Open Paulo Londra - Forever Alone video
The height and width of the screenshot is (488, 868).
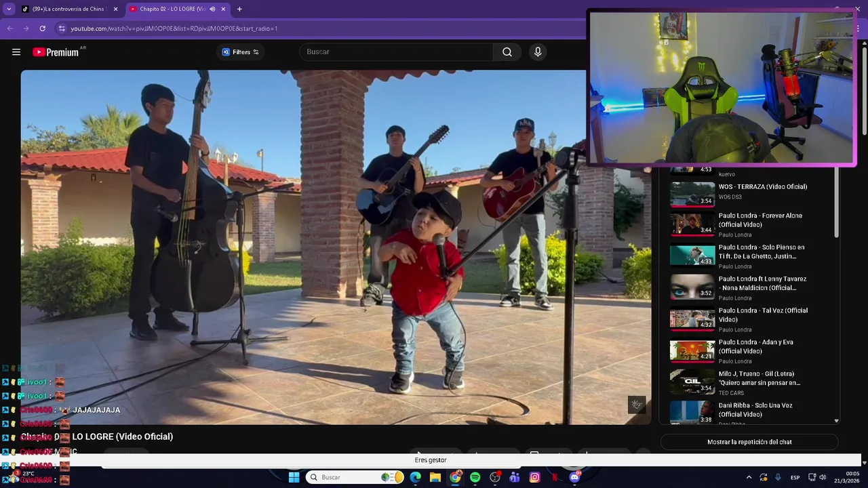coord(760,220)
